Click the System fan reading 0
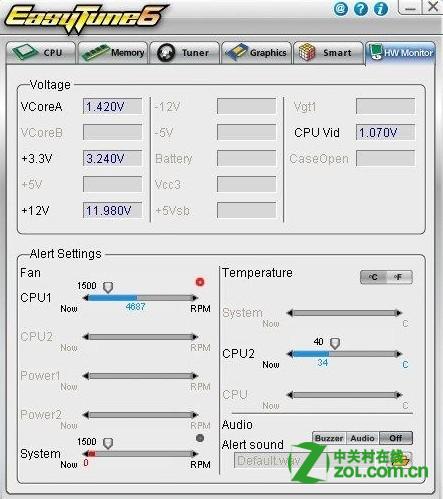Viewport: 443px width, 499px height. [x=86, y=463]
